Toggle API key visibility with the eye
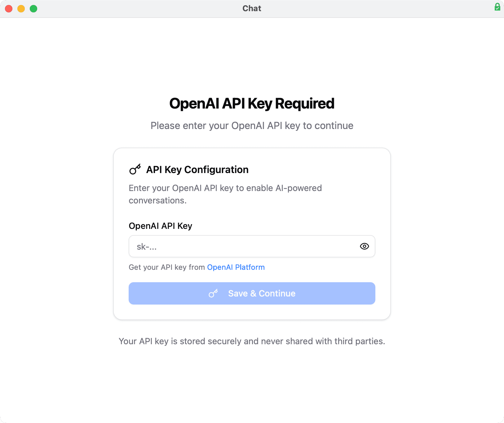This screenshot has height=423, width=504. pyautogui.click(x=365, y=246)
